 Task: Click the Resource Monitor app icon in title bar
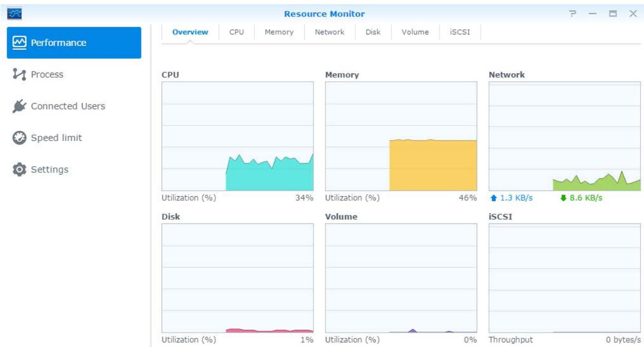coord(13,14)
